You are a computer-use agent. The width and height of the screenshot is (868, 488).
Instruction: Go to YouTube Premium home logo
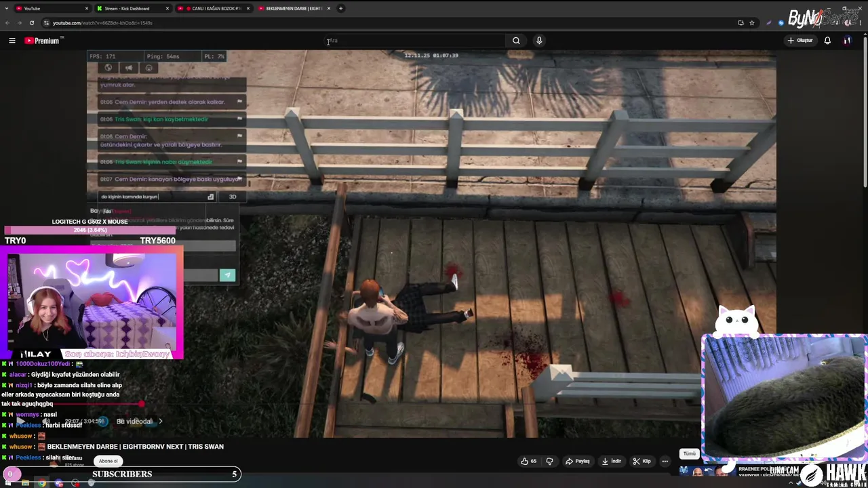[x=43, y=41]
